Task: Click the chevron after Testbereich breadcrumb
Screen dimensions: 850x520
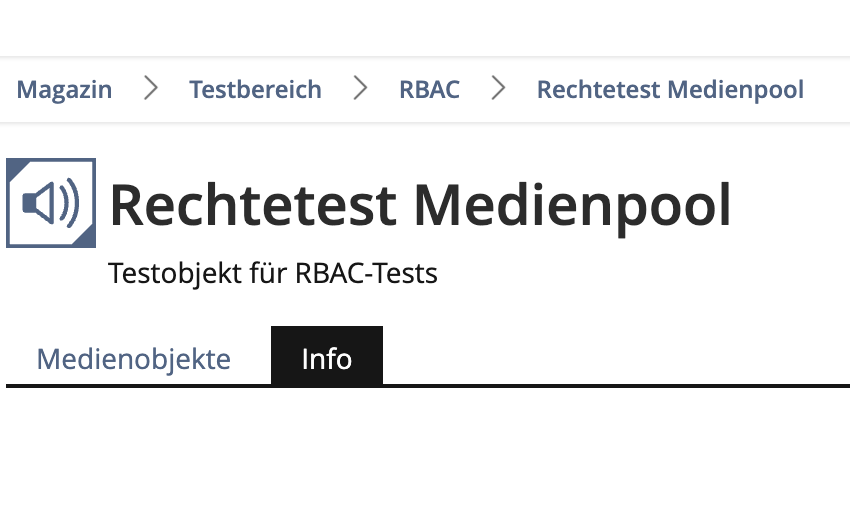Action: 360,89
